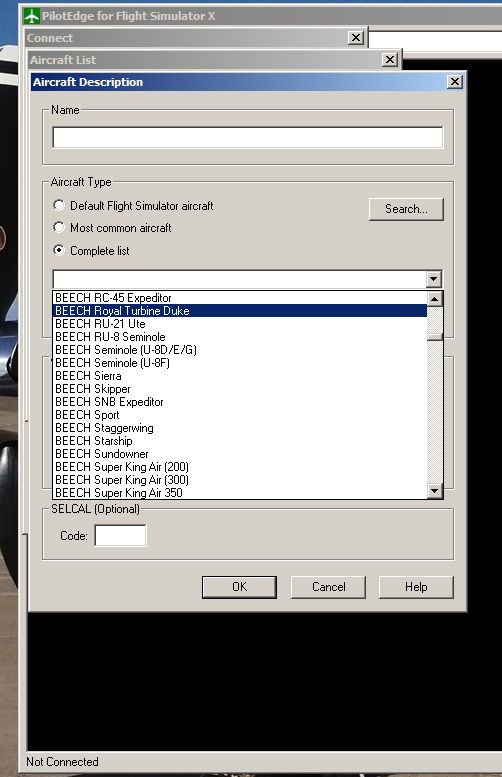Pick BEECH Super King Air (200)
The width and height of the screenshot is (502, 777).
tap(240, 467)
